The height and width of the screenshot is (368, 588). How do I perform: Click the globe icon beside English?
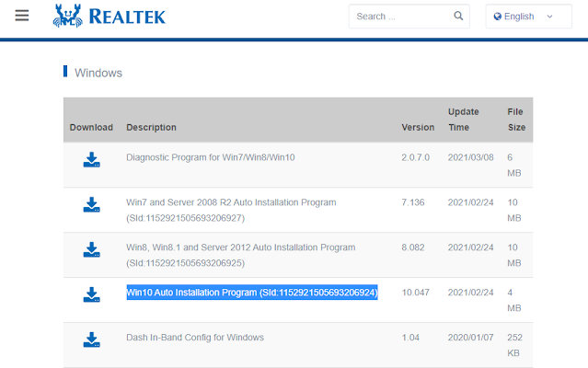point(498,17)
